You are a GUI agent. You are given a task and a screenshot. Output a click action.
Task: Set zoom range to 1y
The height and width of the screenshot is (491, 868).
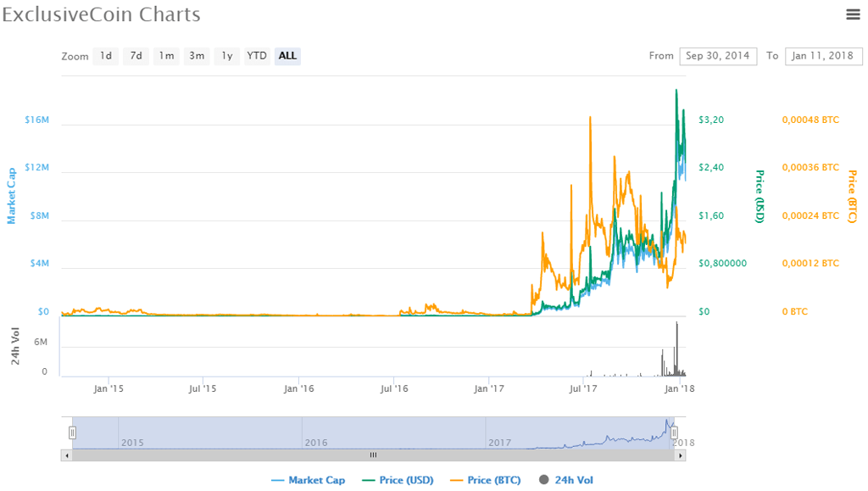[227, 56]
